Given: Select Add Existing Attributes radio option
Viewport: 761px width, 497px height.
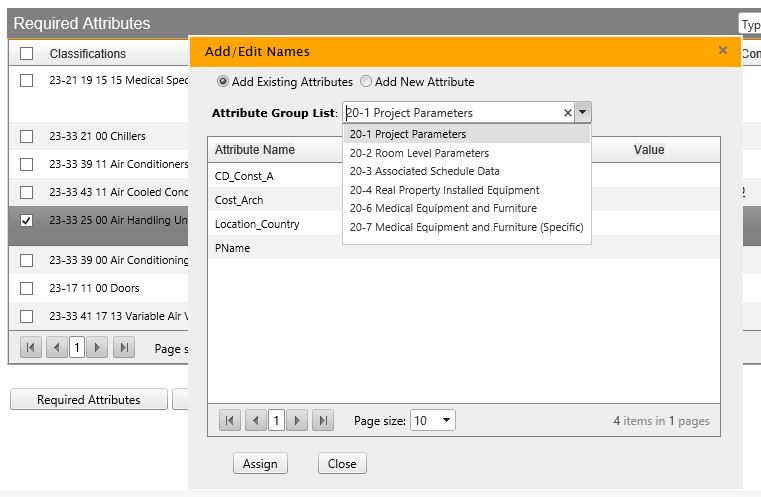Looking at the screenshot, I should click(223, 82).
